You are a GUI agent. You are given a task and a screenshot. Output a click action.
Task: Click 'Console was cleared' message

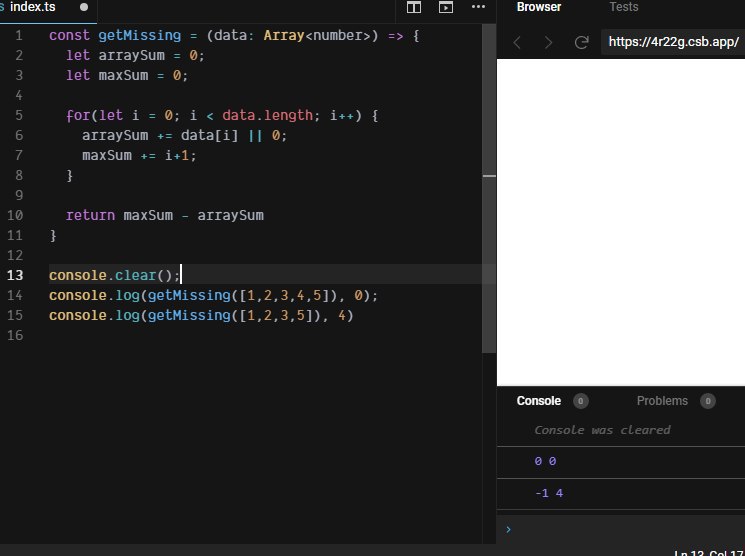[x=602, y=430]
